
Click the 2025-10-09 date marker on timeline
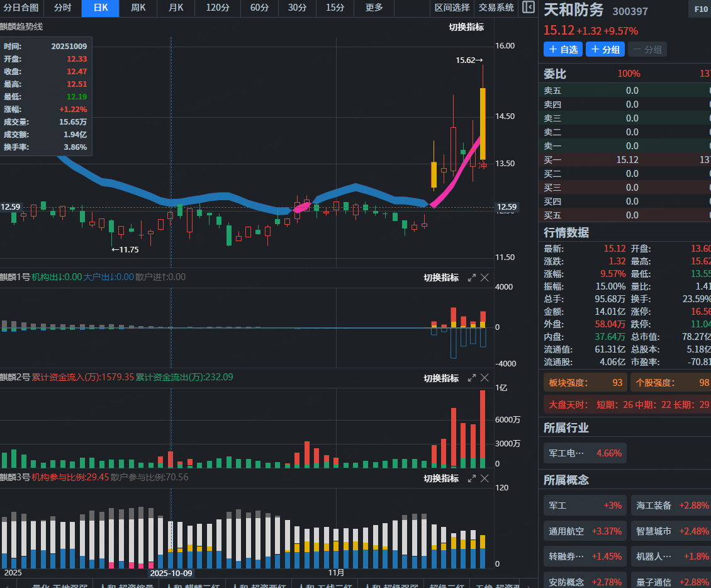tap(171, 574)
